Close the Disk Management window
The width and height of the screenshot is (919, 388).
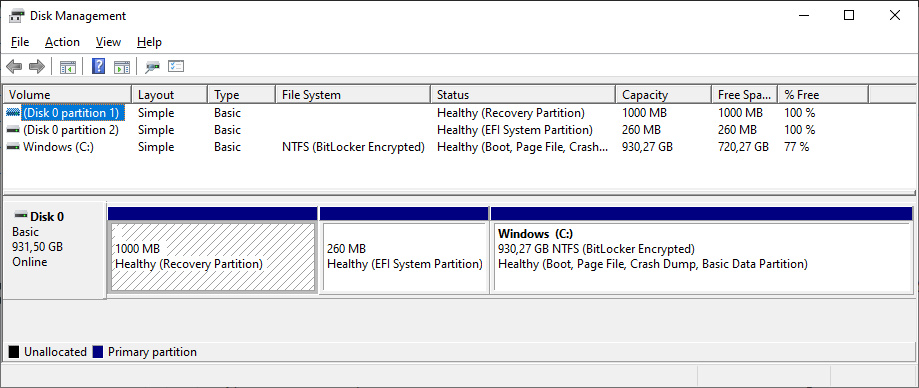[x=894, y=16]
